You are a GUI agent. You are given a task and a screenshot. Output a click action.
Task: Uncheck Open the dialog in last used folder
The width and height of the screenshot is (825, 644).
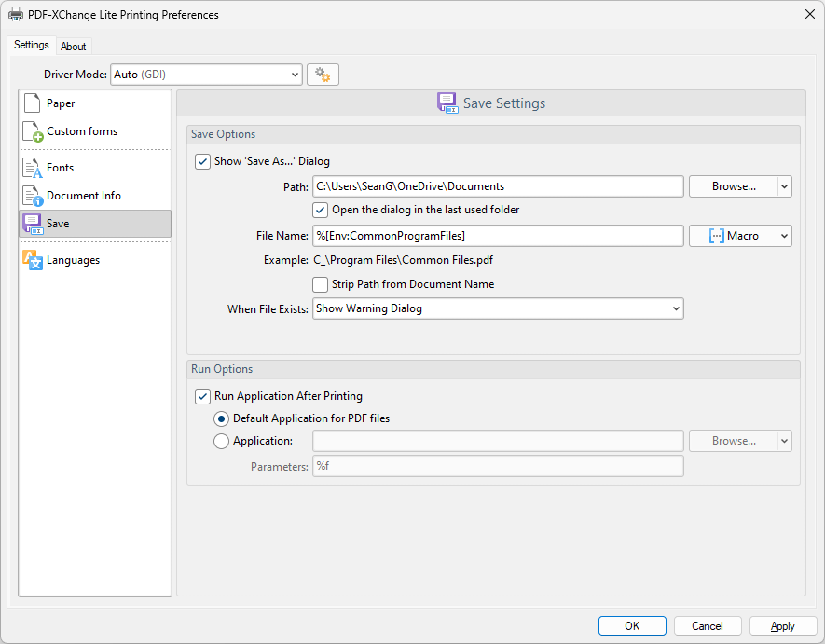(x=320, y=210)
